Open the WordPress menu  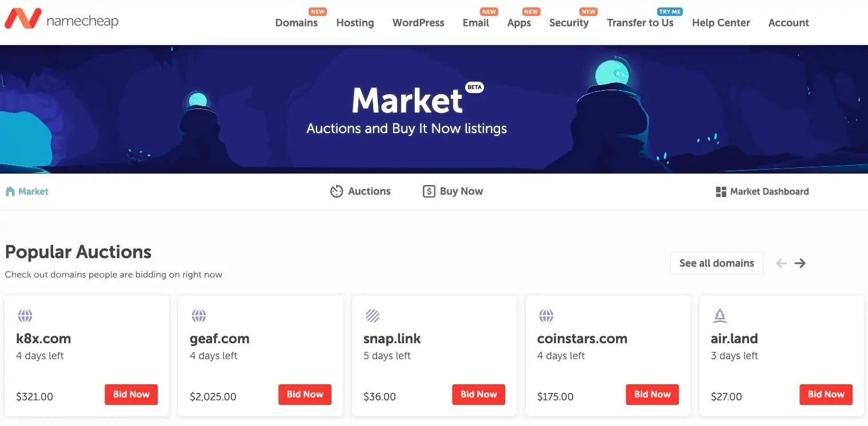[x=418, y=23]
